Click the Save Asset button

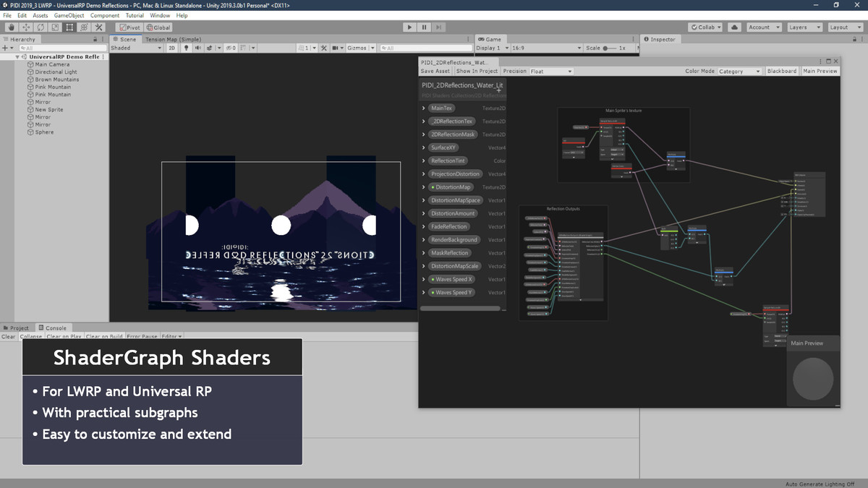pos(435,72)
